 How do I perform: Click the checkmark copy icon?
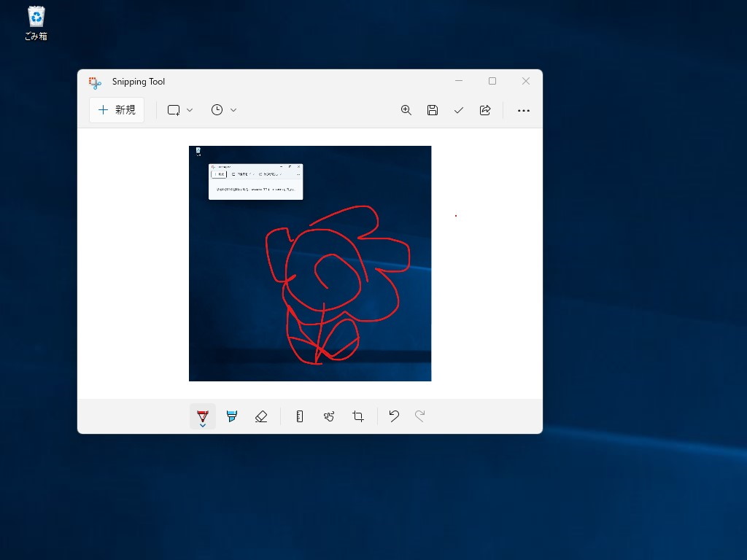pyautogui.click(x=459, y=110)
